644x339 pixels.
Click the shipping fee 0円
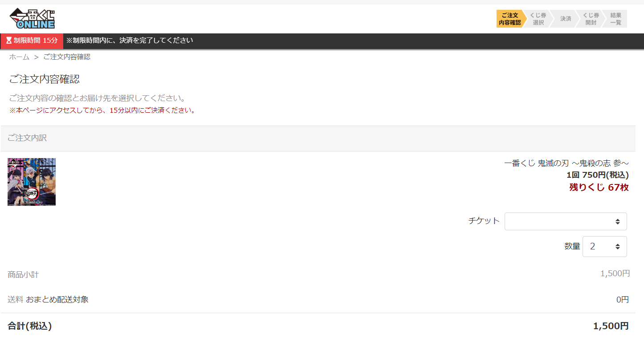[623, 300]
